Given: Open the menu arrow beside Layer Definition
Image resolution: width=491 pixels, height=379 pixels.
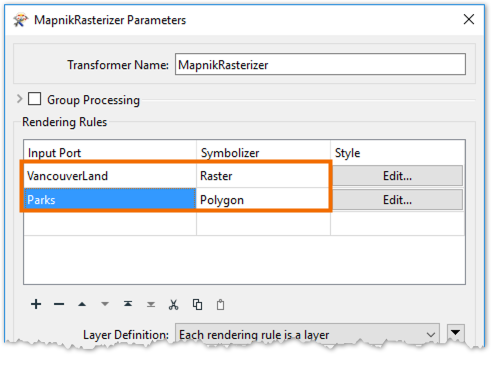Looking at the screenshot, I should coord(455,333).
